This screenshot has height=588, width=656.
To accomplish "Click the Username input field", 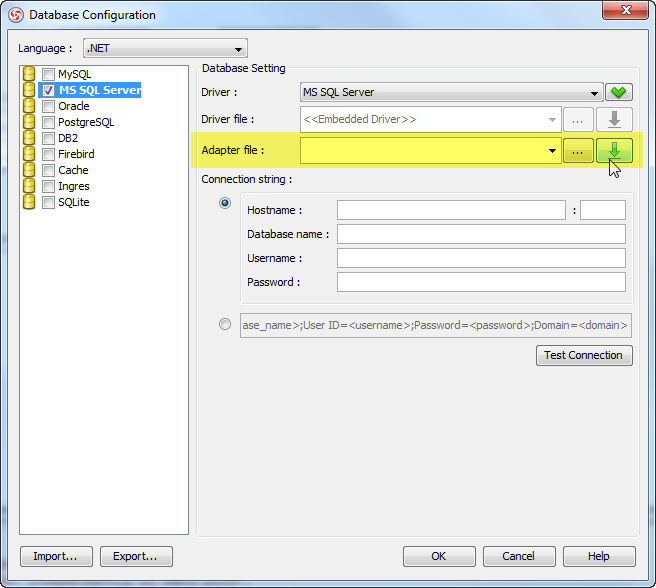I will [482, 258].
